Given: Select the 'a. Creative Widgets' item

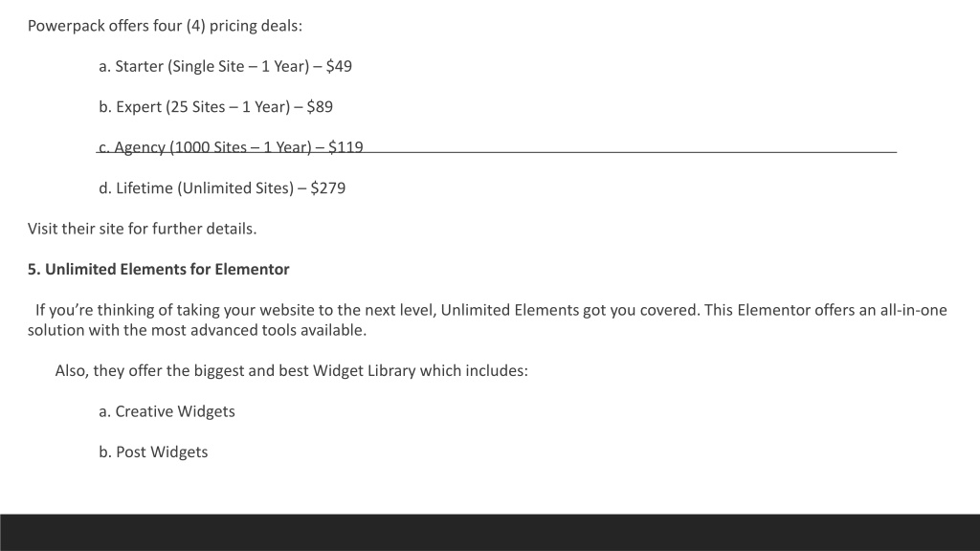Looking at the screenshot, I should point(167,411).
